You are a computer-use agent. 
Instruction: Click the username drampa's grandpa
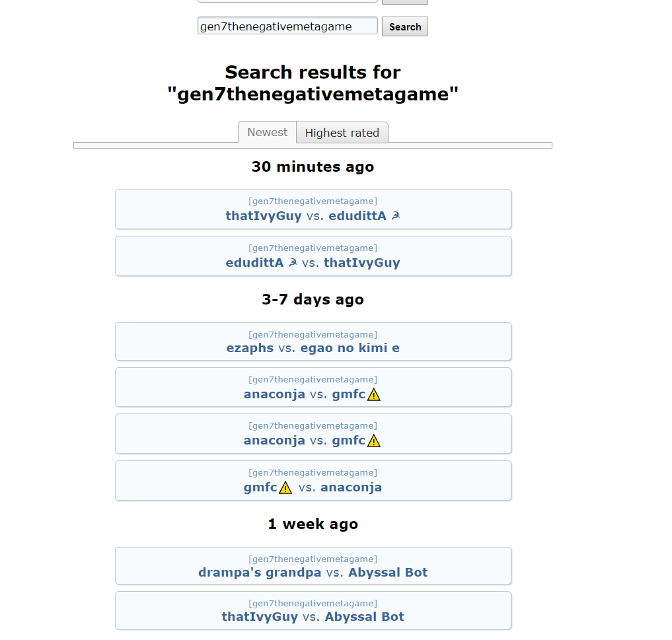tap(260, 573)
